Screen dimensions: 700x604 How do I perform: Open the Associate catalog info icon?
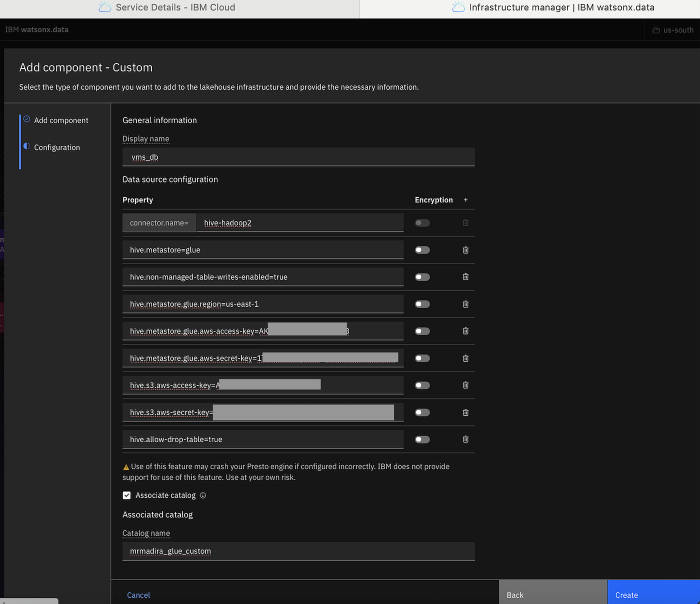coord(203,495)
